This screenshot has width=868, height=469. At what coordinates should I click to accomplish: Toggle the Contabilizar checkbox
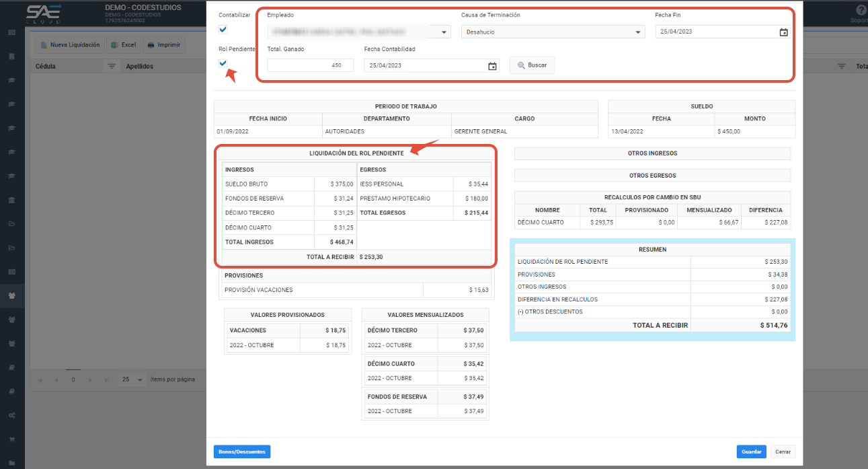tap(223, 30)
